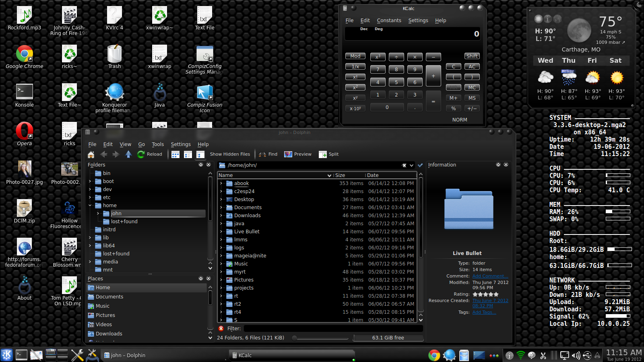Expand the john folder in tree
This screenshot has width=644, height=362.
[x=98, y=214]
